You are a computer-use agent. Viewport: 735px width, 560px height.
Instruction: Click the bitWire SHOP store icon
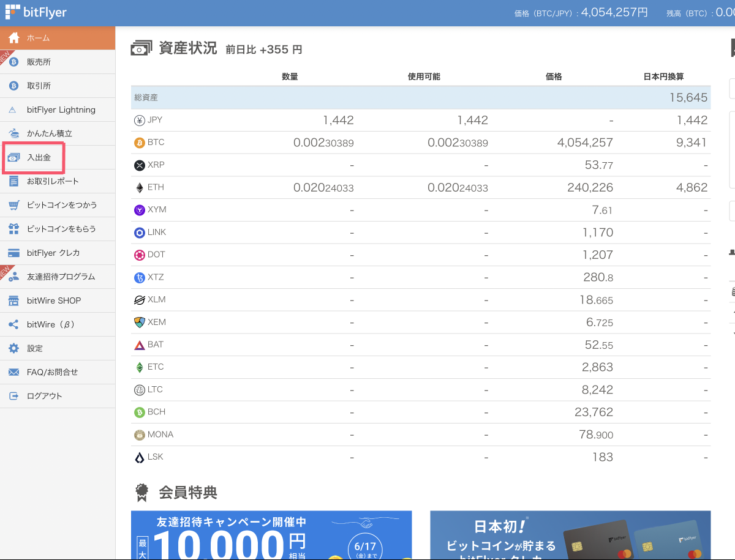[13, 301]
